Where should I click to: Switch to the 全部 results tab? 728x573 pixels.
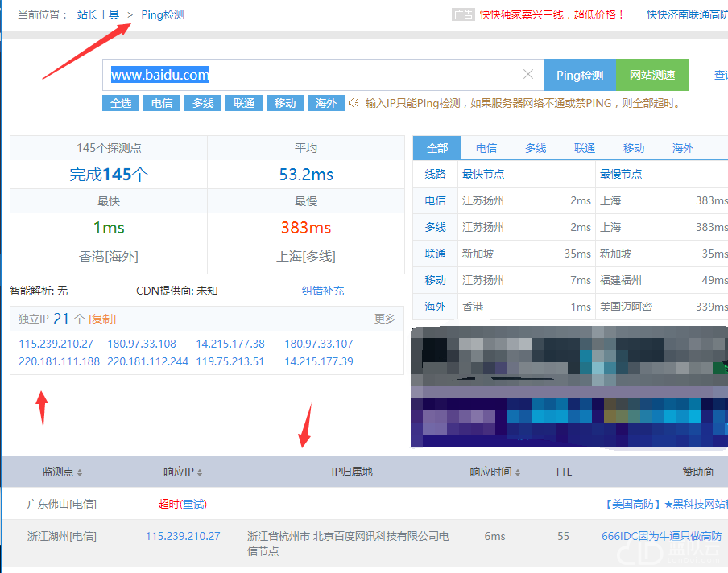437,148
